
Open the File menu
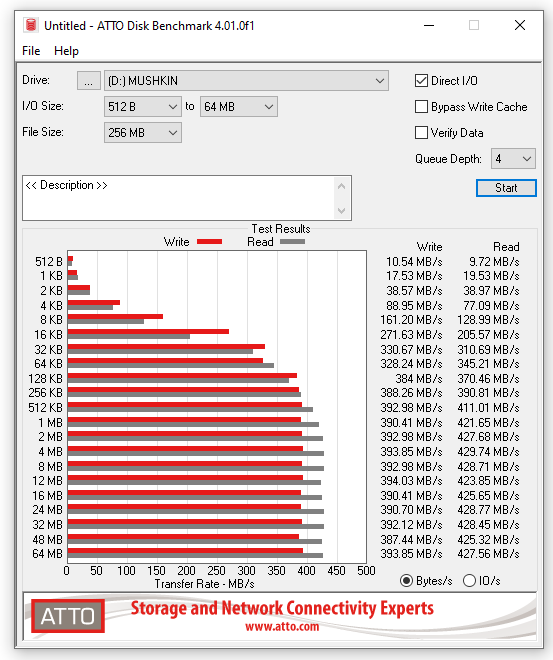[x=31, y=51]
